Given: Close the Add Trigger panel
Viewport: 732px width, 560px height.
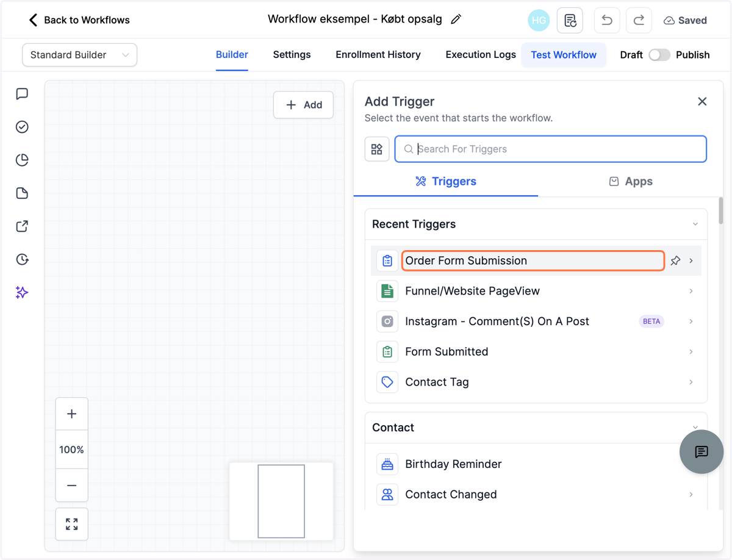Looking at the screenshot, I should click(x=702, y=101).
